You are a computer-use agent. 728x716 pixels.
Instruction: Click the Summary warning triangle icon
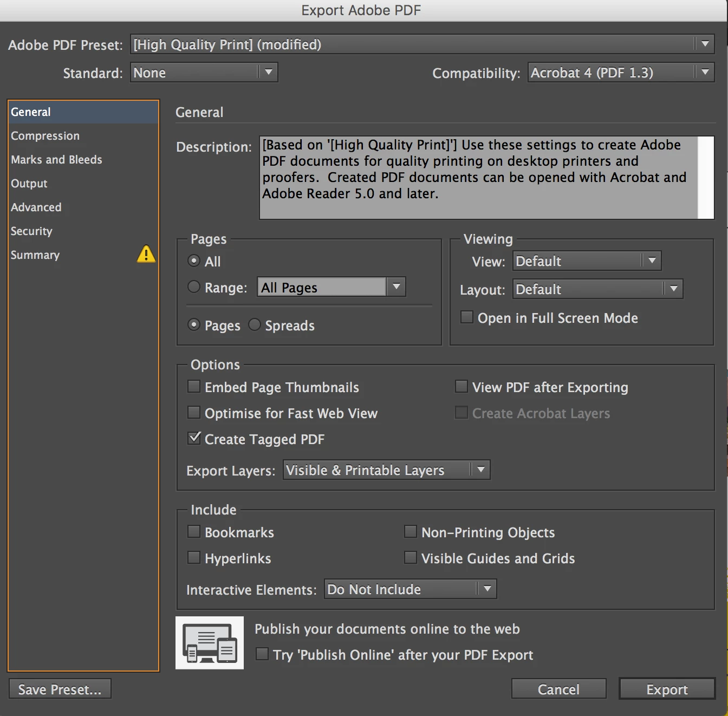146,254
